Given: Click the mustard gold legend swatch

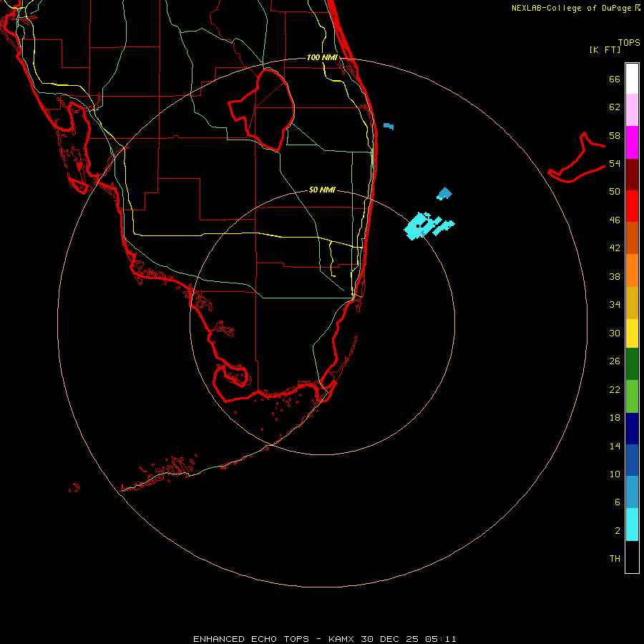Looking at the screenshot, I should (632, 303).
